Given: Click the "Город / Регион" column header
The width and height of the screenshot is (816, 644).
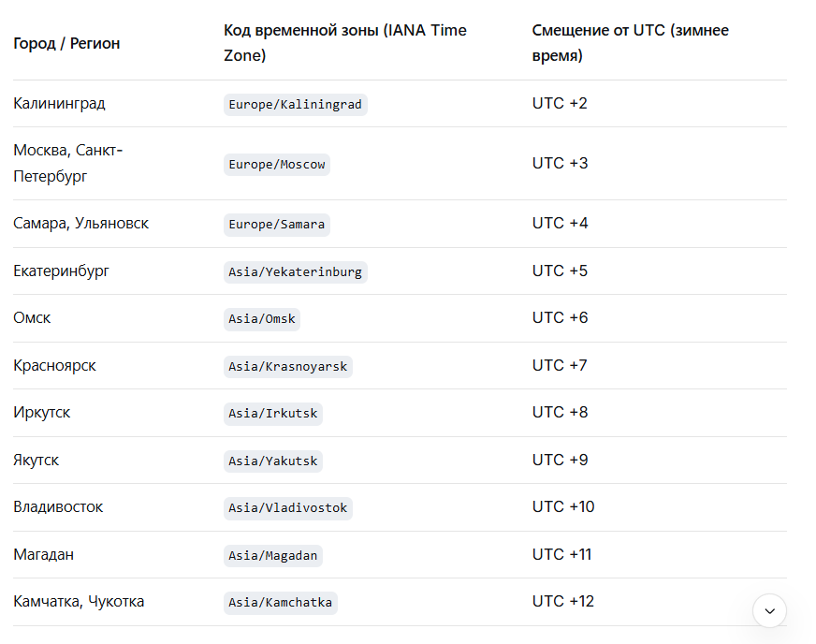Looking at the screenshot, I should coord(66,44).
